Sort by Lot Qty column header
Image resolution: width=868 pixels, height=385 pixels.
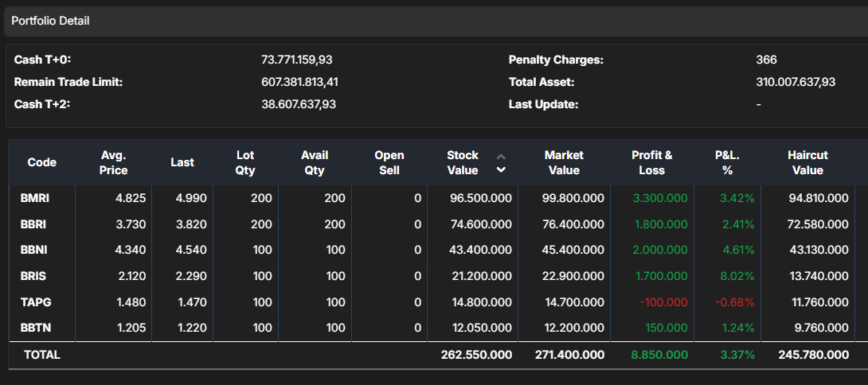tap(245, 162)
